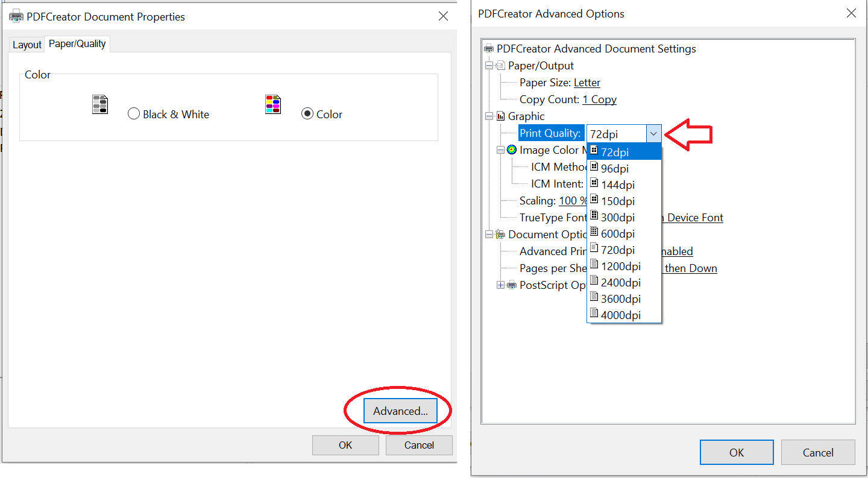
Task: Click the Color sample palette icon
Action: point(273,104)
